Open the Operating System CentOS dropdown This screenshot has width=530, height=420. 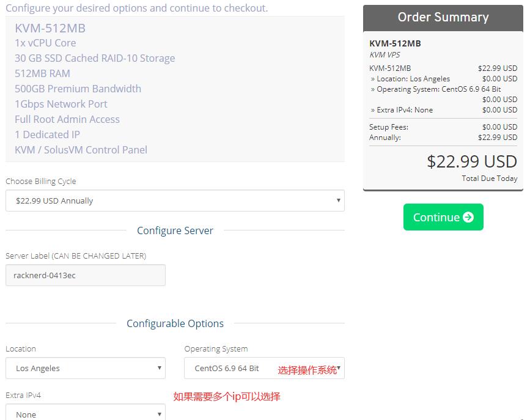click(x=264, y=368)
